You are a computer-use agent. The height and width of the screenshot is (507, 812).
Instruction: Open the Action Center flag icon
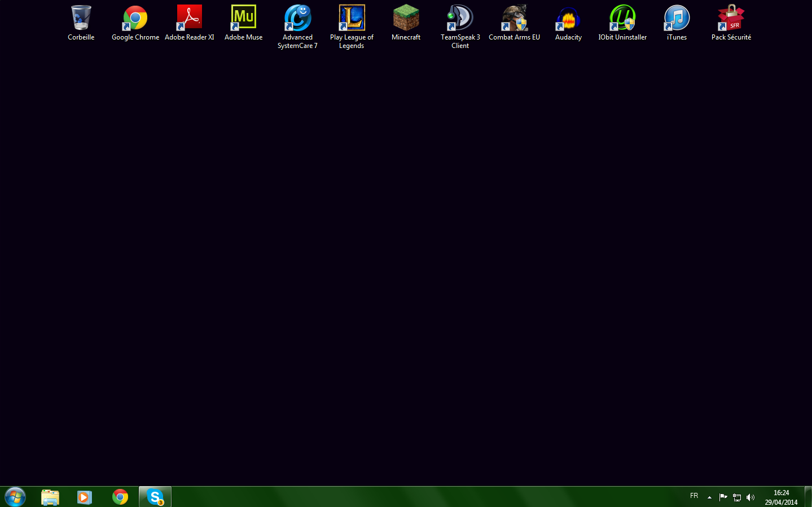point(723,497)
